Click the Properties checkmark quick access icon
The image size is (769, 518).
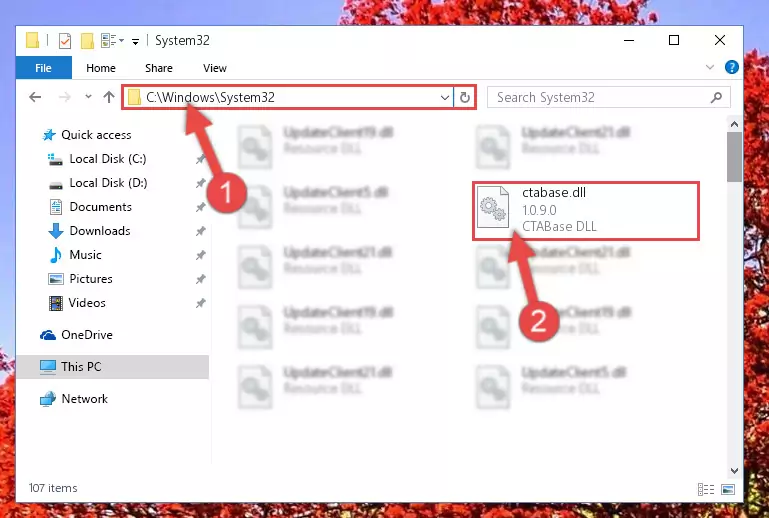65,41
